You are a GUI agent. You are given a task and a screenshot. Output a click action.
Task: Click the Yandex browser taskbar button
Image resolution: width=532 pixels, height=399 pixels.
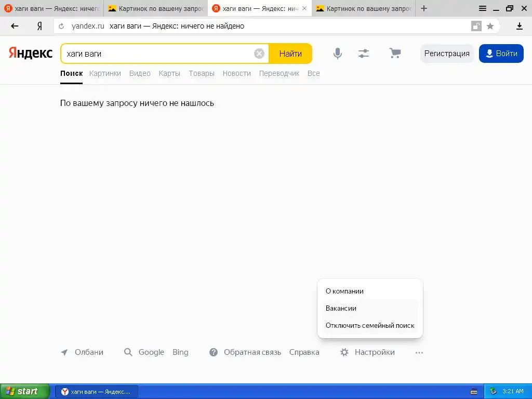tap(96, 392)
